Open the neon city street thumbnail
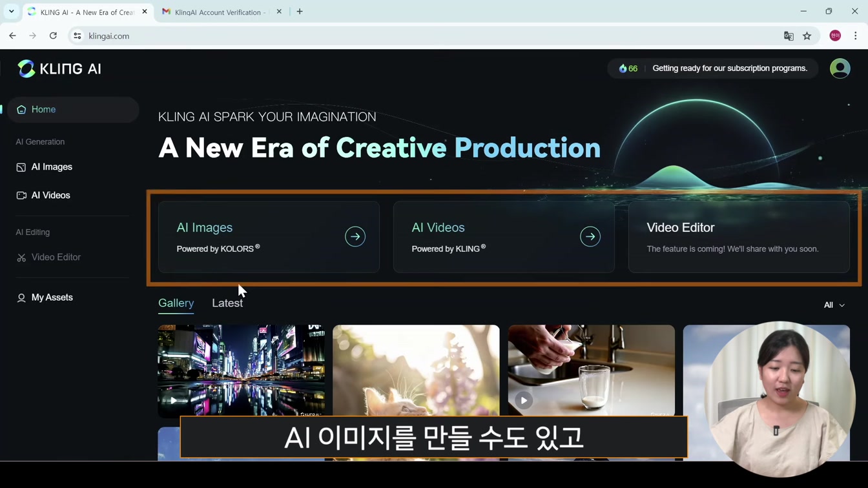The image size is (868, 488). [242, 371]
